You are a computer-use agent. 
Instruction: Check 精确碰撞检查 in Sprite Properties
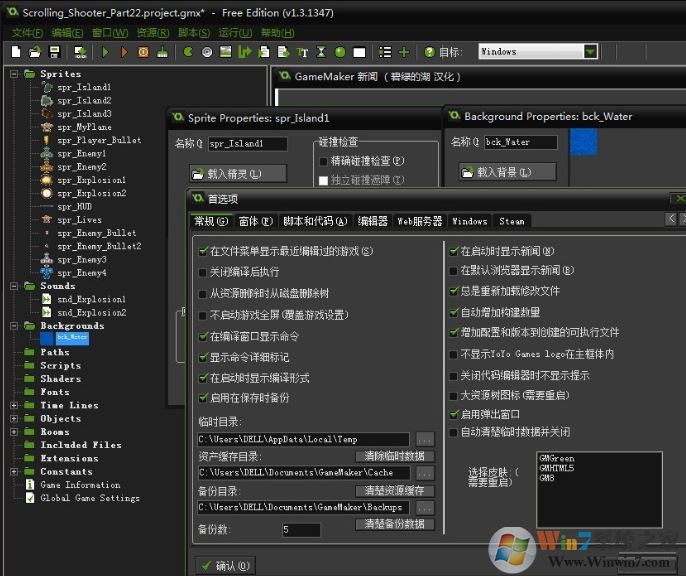[x=323, y=161]
